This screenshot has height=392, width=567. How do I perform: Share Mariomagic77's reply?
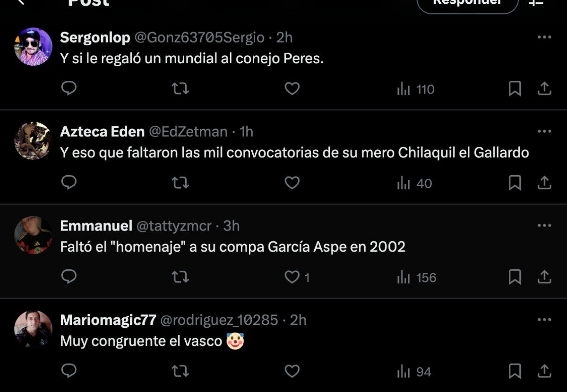pos(544,372)
